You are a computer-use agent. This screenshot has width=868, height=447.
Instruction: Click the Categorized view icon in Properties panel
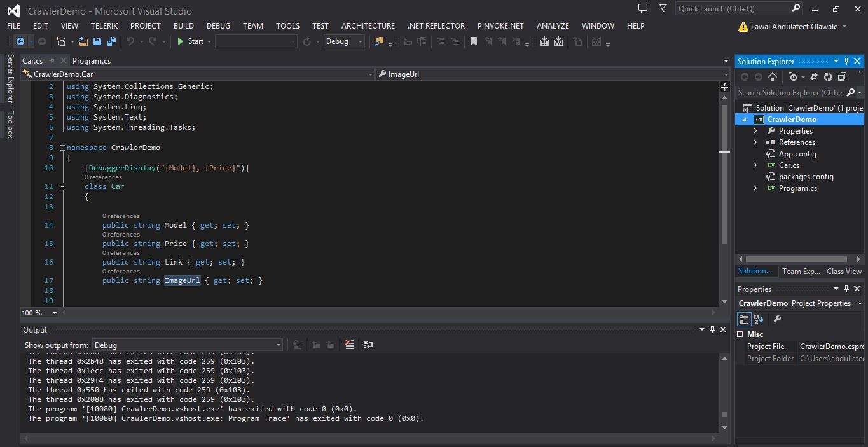(x=743, y=319)
